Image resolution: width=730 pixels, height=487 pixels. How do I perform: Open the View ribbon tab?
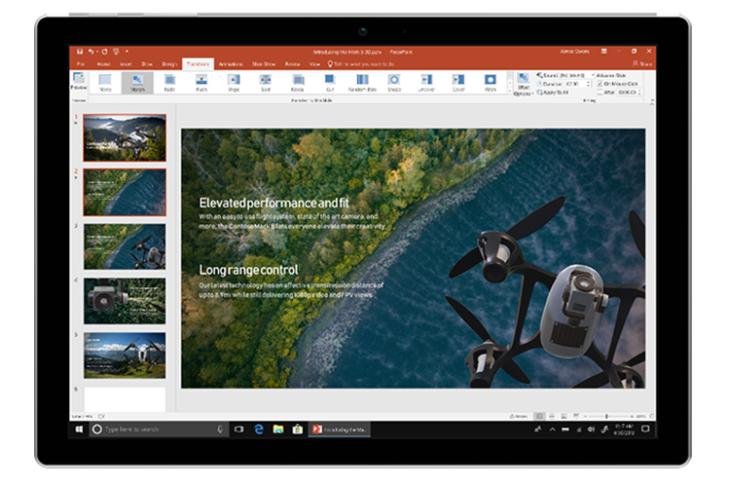click(x=315, y=64)
